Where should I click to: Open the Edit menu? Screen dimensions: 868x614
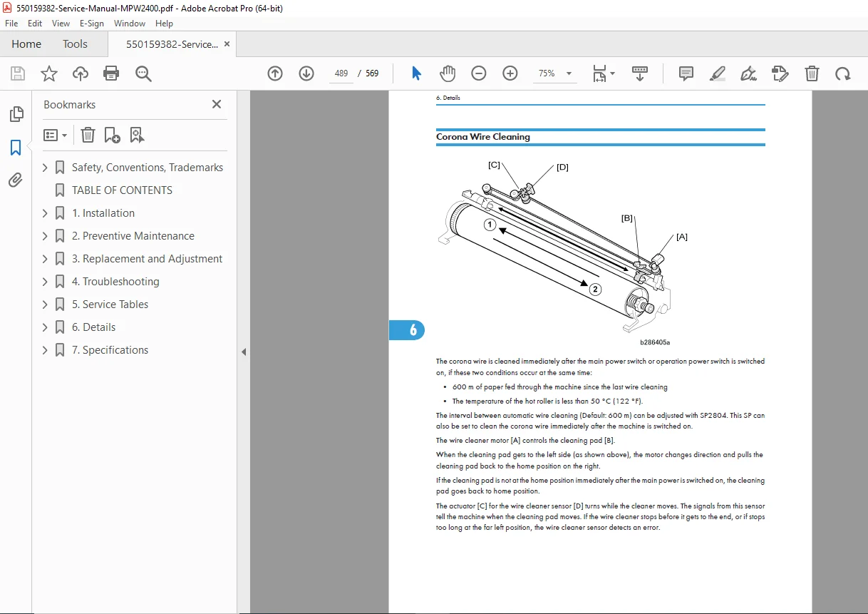tap(35, 24)
